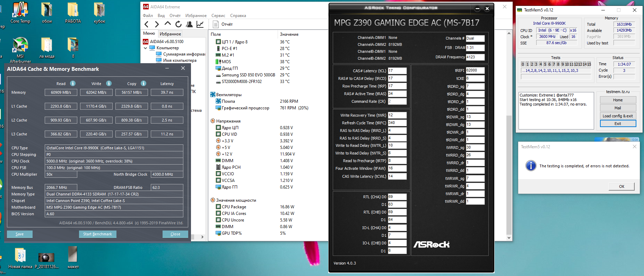Open the Справка menu
This screenshot has width=644, height=276.
click(x=238, y=16)
